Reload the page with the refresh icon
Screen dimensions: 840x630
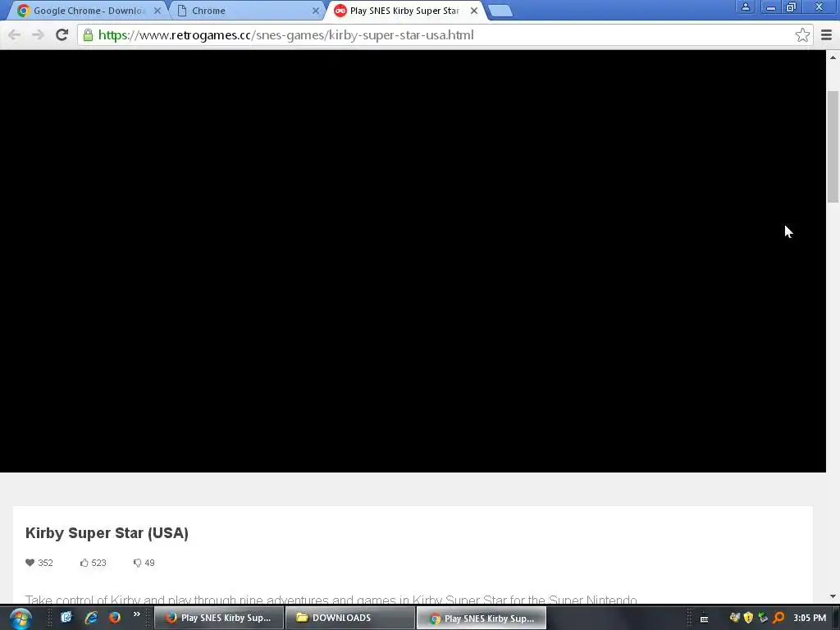tap(62, 34)
